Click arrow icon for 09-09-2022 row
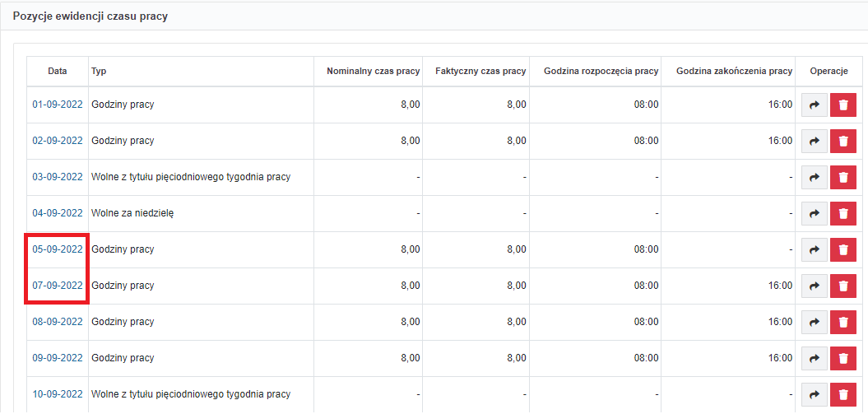 point(815,358)
